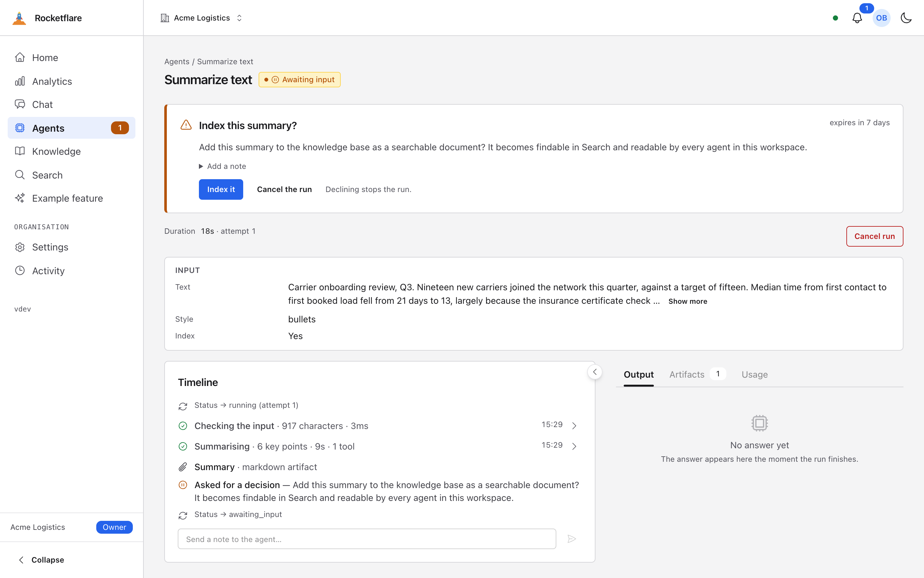The image size is (924, 578).
Task: Click the Asked for a decision pause icon
Action: pyautogui.click(x=183, y=485)
